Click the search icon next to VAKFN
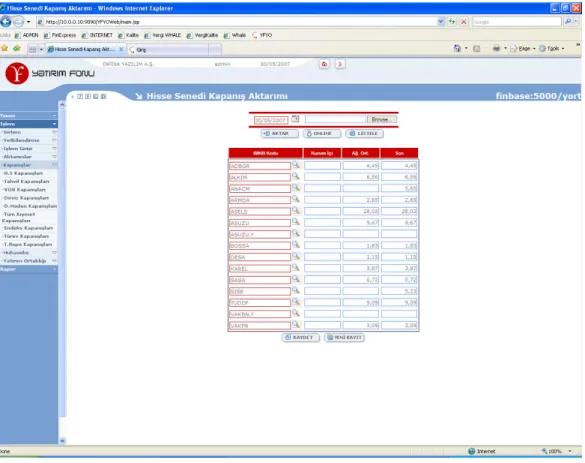 [296, 325]
